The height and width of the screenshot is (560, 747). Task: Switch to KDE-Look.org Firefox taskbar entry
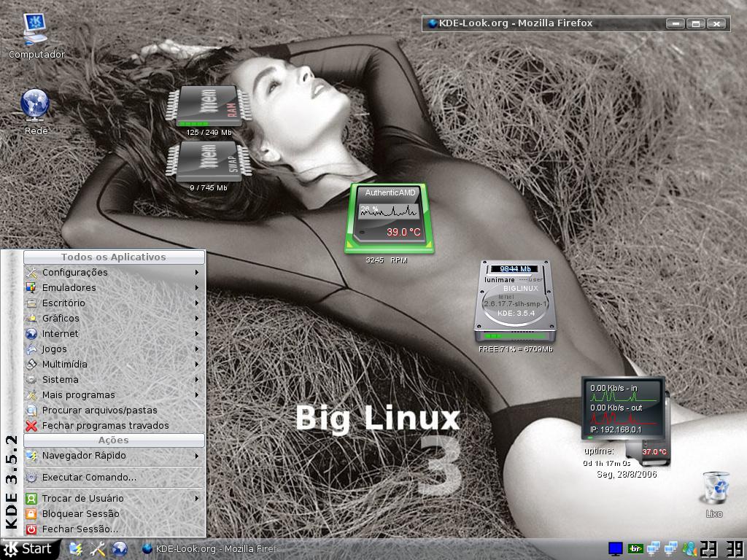[209, 549]
